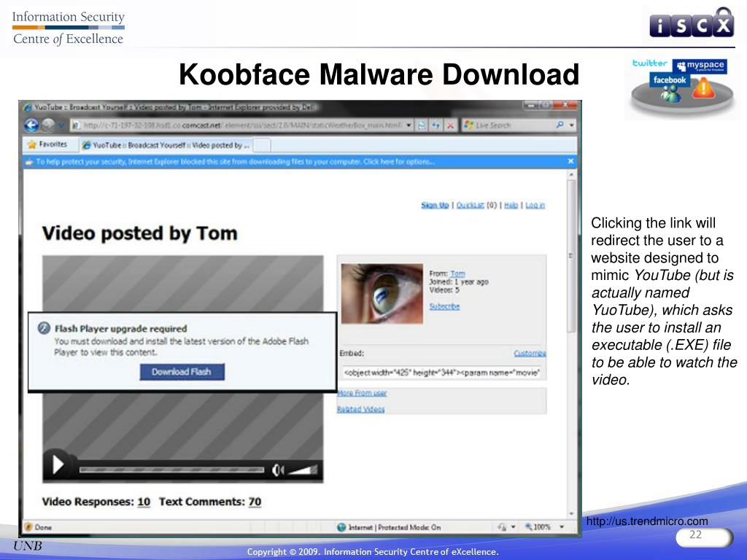Click the Done status icon
Image resolution: width=747 pixels, height=560 pixels.
point(28,527)
